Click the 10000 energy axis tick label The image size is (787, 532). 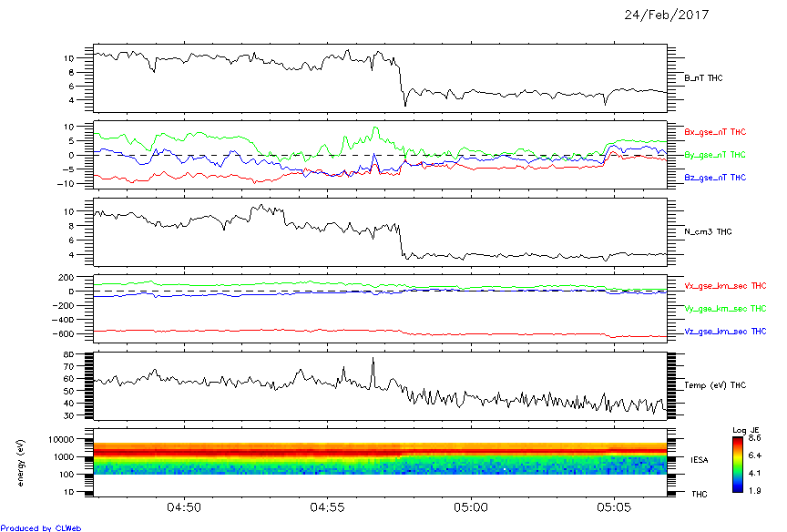(x=61, y=440)
